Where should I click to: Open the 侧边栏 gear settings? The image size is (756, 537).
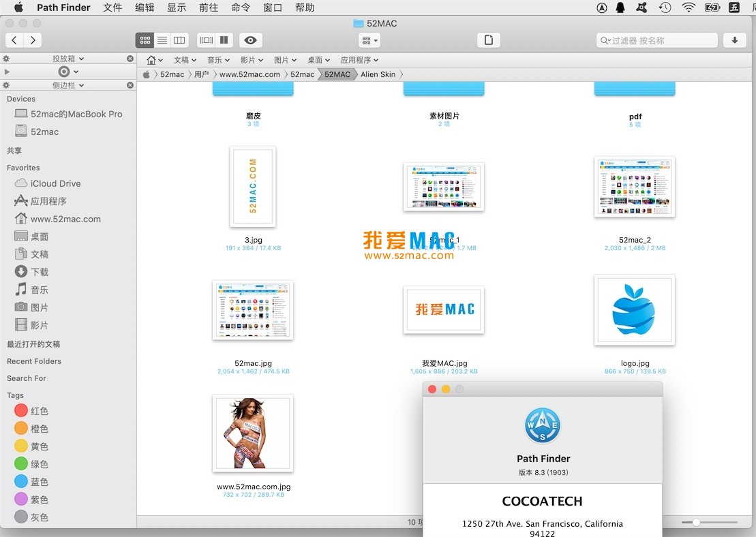6,85
